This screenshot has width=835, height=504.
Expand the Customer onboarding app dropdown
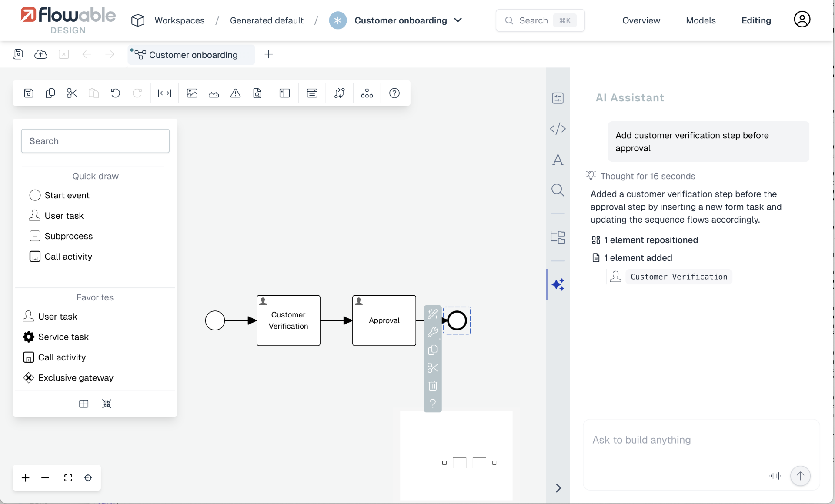458,20
